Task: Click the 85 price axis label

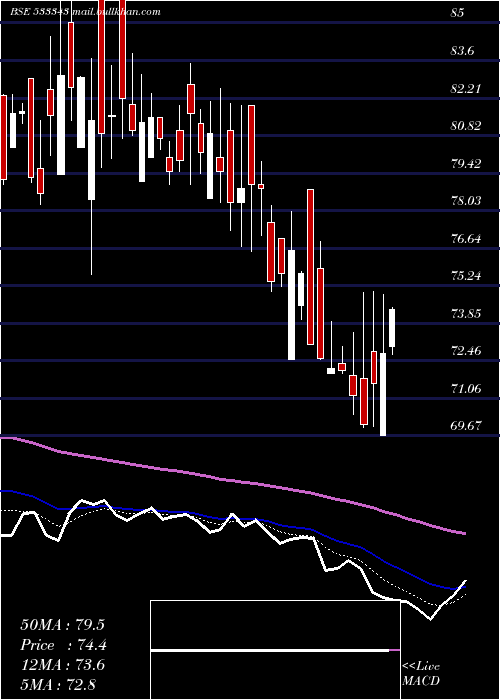Action: point(457,13)
